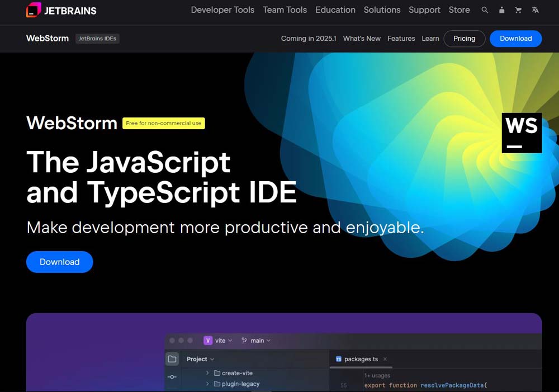Screen dimensions: 559x392
Task: Click the Free for non-commercial use badge
Action: (x=163, y=123)
